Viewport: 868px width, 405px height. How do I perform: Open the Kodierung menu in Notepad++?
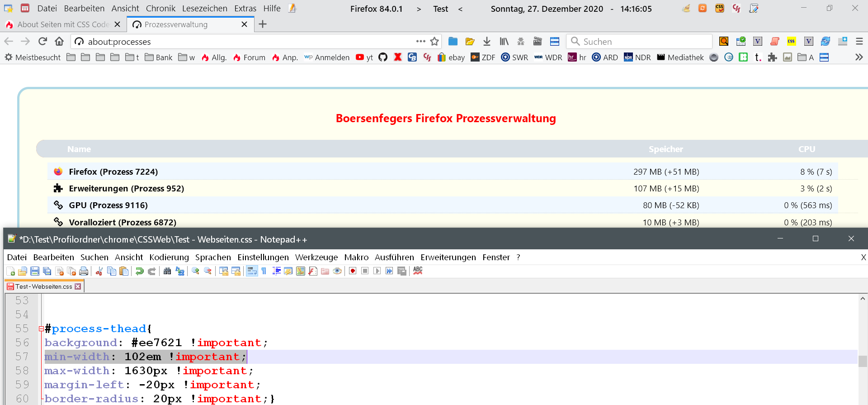coord(169,257)
